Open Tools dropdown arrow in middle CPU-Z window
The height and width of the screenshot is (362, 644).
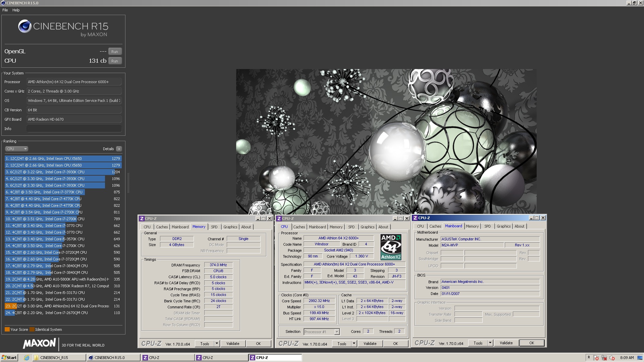(354, 344)
